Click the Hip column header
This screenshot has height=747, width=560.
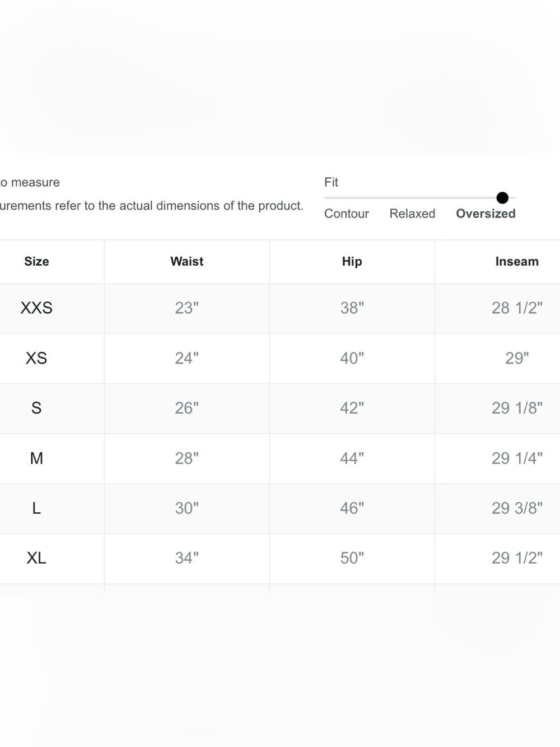click(x=352, y=261)
